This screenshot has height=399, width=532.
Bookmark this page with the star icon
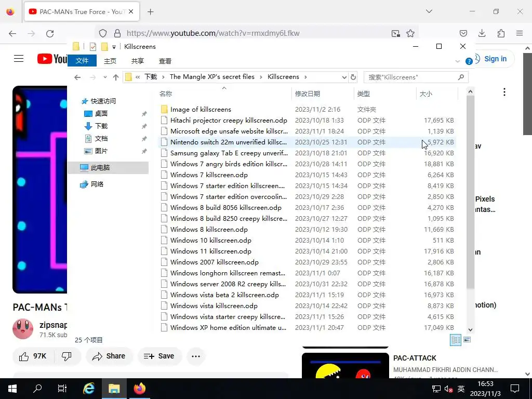pyautogui.click(x=410, y=33)
